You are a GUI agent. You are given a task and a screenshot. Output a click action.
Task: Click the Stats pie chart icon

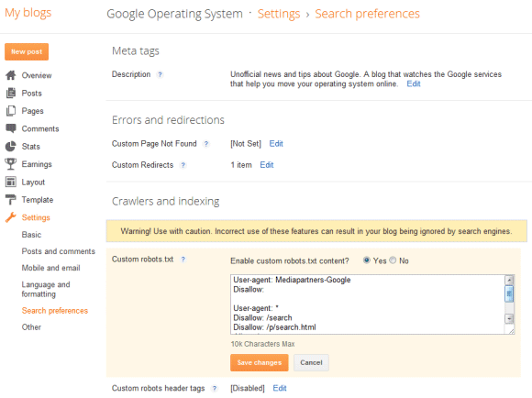tap(11, 146)
